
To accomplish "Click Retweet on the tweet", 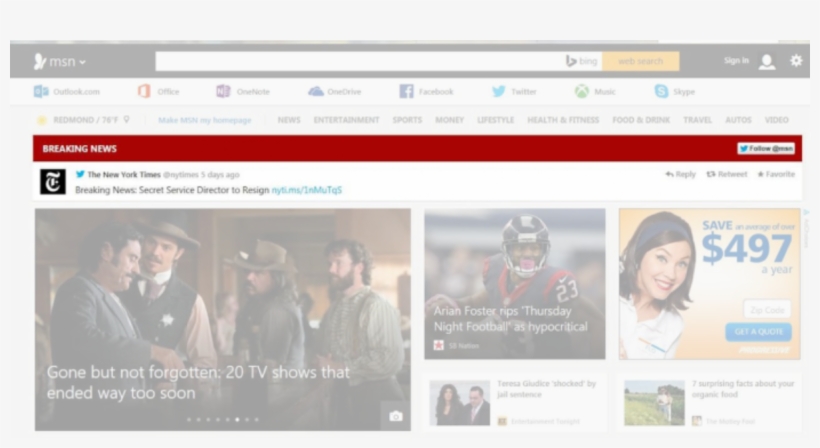I will [x=726, y=174].
